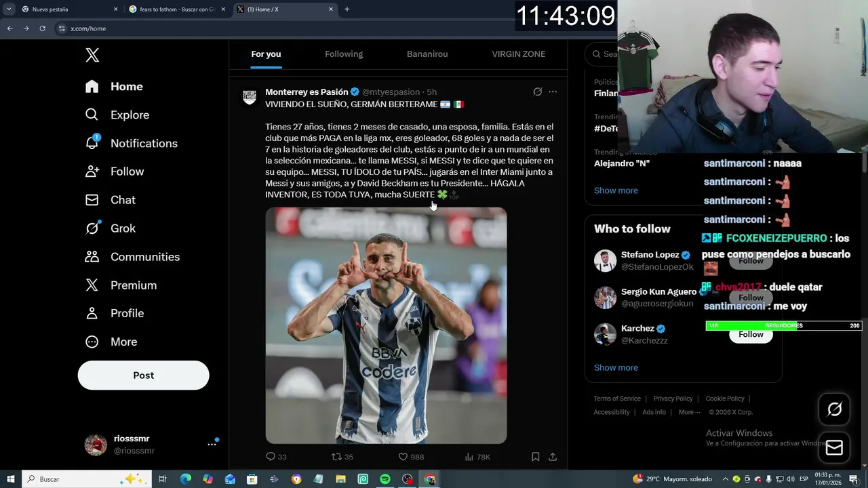The image size is (868, 488).
Task: Open Ads info footer link
Action: [654, 412]
